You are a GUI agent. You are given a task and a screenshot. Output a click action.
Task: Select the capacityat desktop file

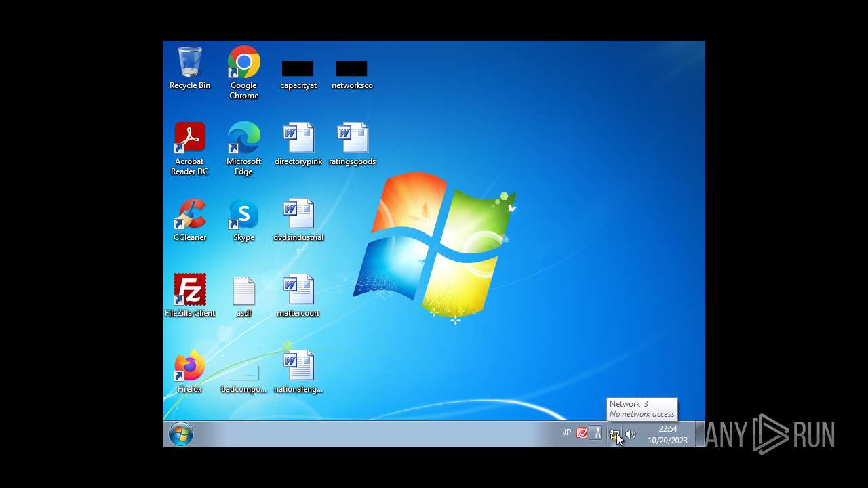coord(298,75)
